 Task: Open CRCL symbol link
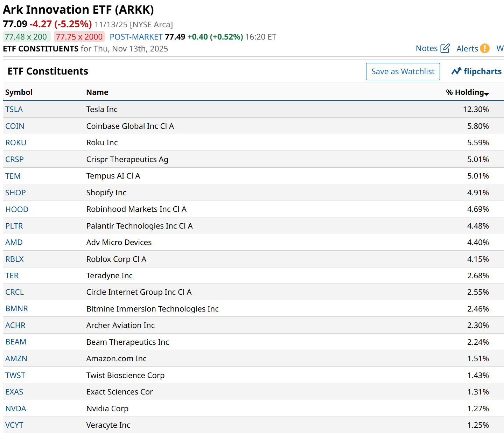point(14,292)
